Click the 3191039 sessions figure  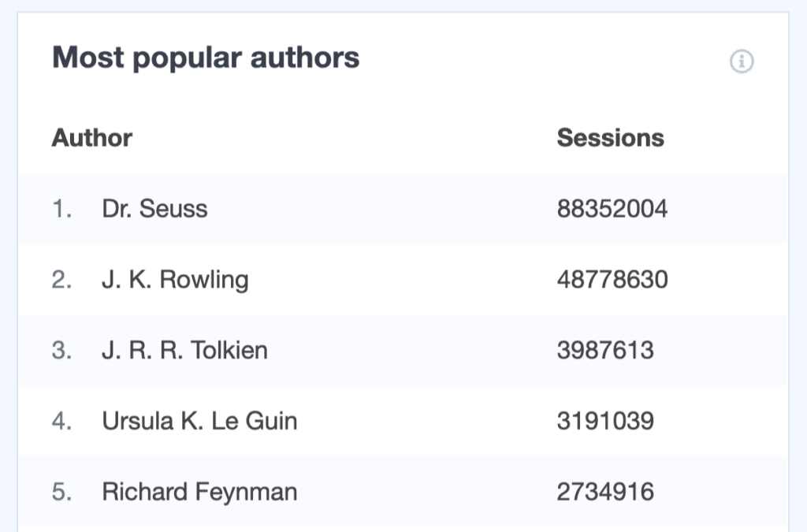pos(605,421)
